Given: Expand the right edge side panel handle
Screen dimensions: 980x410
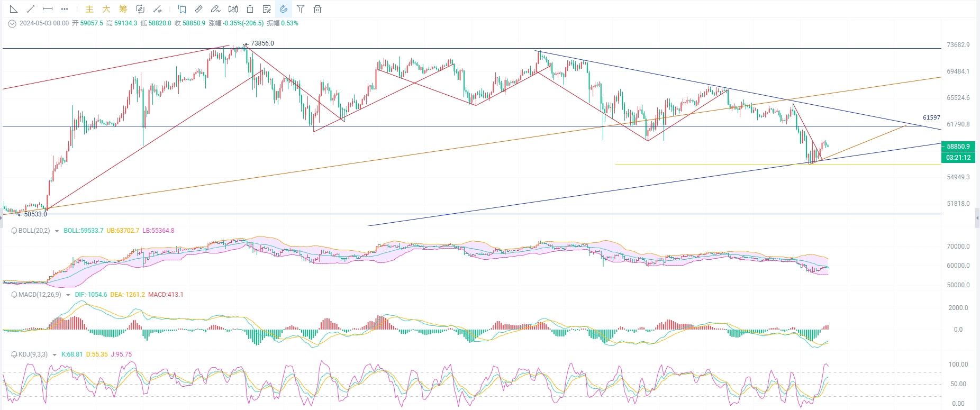Looking at the screenshot, I should click(977, 217).
